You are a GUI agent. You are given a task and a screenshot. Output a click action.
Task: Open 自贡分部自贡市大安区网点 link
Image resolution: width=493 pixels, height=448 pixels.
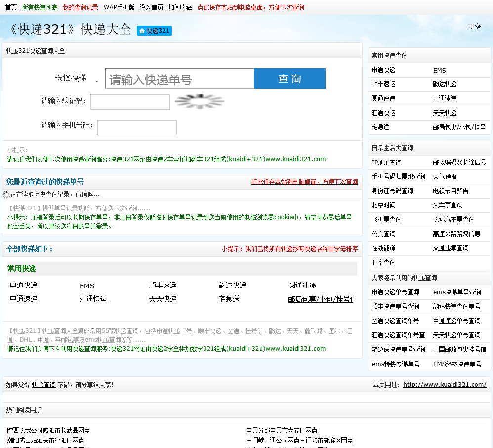point(282,430)
